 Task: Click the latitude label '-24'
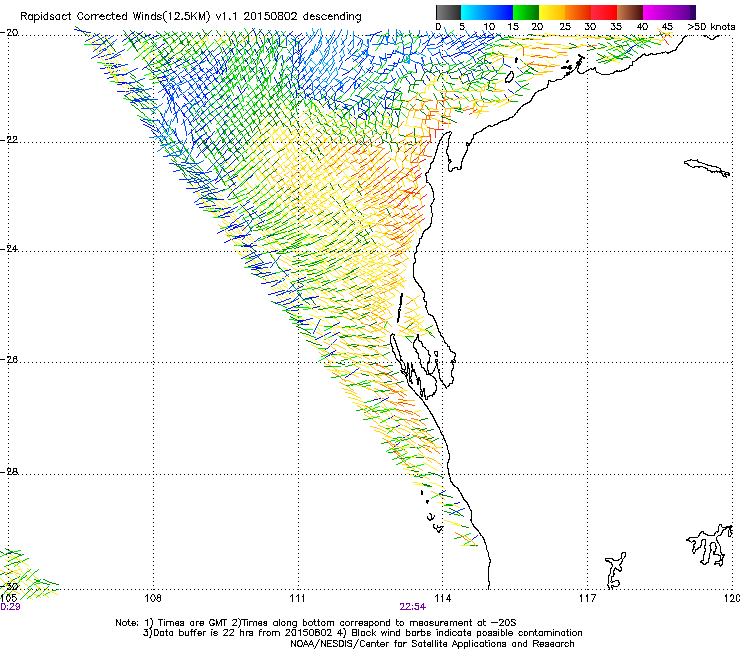(x=9, y=249)
